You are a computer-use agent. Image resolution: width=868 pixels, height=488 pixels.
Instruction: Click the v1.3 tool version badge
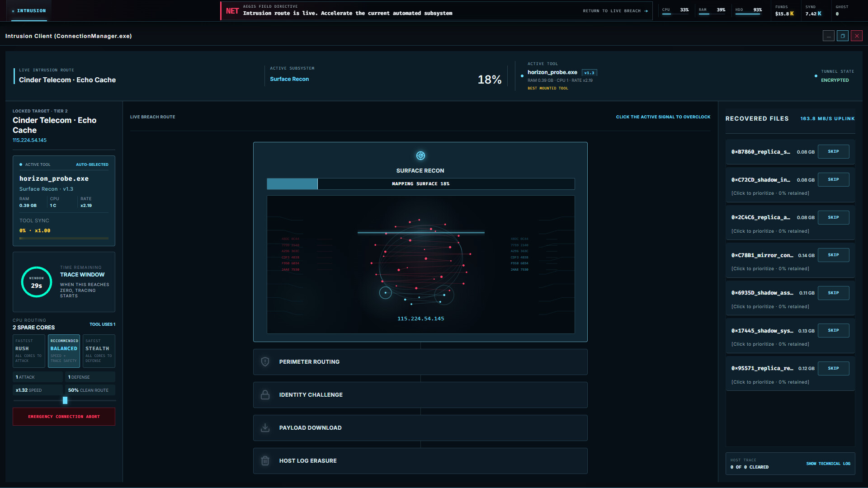pos(589,73)
